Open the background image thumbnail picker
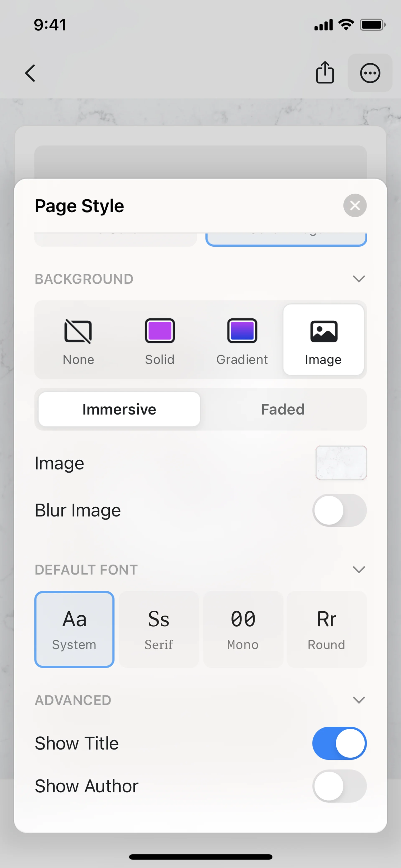Viewport: 401px width, 868px height. pos(341,463)
